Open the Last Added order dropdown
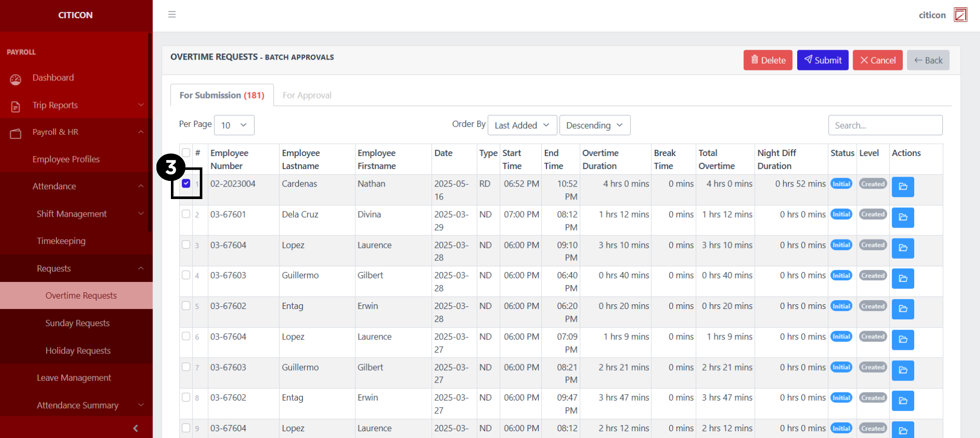Viewport: 980px width, 438px height. [x=522, y=125]
